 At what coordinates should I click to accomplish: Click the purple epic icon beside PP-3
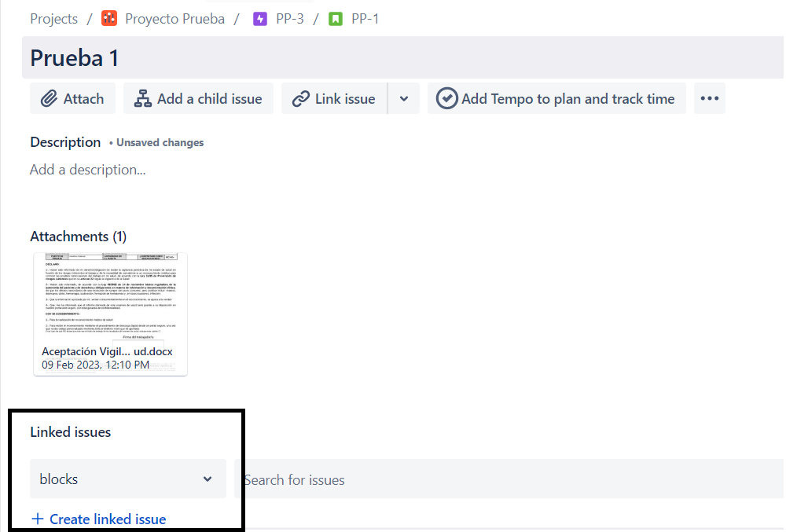pos(260,18)
